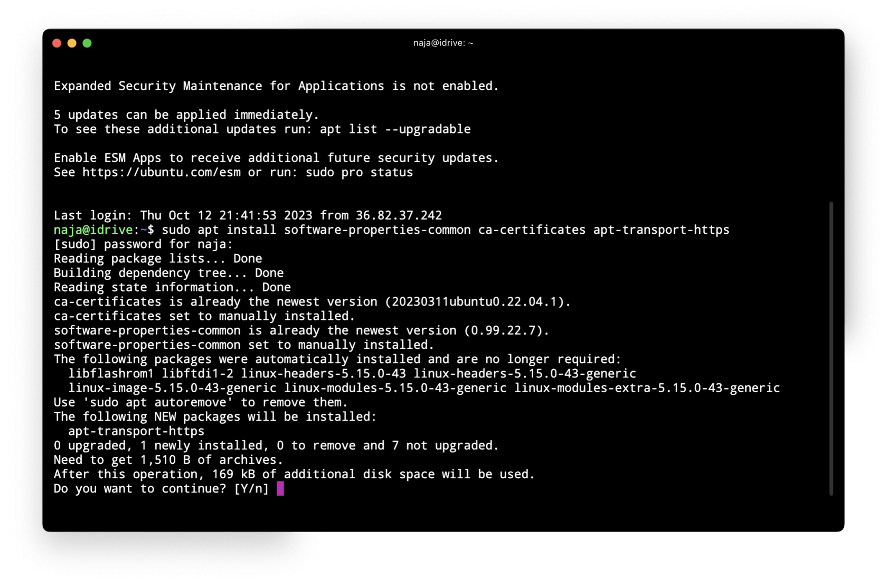This screenshot has height=588, width=887.
Task: Click 'Reading package lists... Done' line
Action: [x=158, y=259]
